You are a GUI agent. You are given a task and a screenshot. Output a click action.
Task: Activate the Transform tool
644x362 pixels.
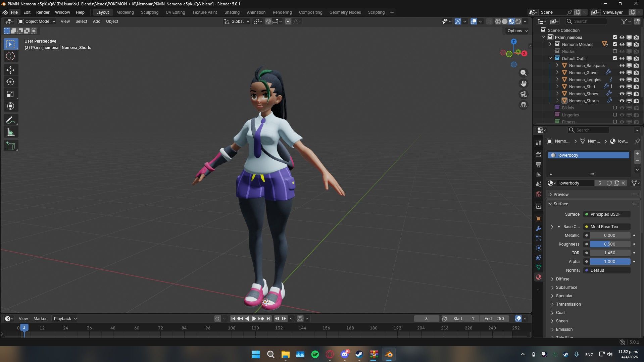(x=10, y=106)
